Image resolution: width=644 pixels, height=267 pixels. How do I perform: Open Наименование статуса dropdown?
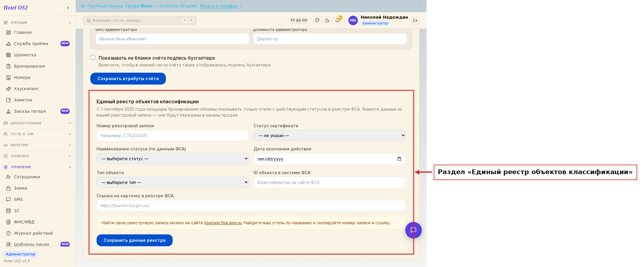173,159
